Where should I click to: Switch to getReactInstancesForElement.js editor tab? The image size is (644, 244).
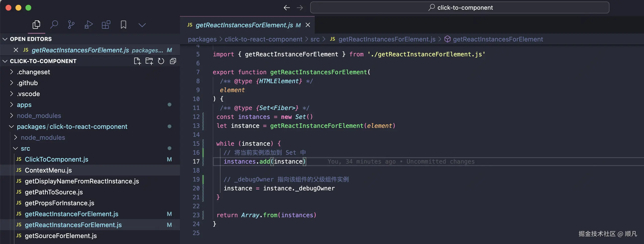[244, 25]
